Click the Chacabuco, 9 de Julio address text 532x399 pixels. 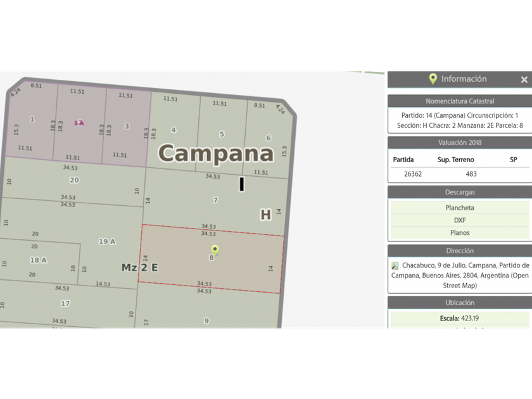460,275
